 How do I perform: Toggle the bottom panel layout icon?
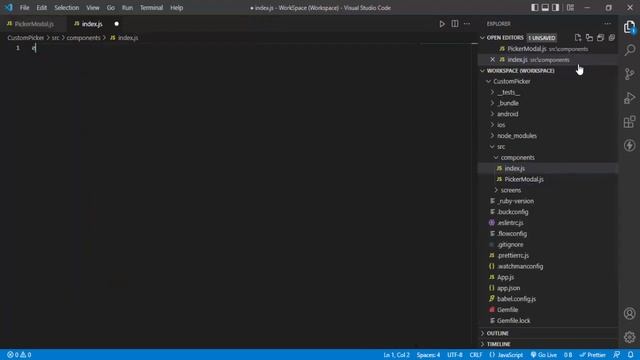(x=545, y=8)
